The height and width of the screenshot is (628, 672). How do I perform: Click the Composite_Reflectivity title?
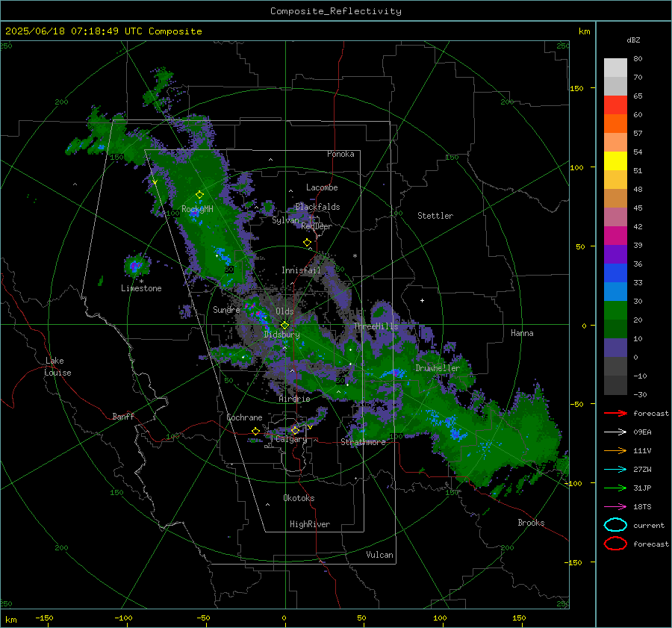pyautogui.click(x=336, y=11)
